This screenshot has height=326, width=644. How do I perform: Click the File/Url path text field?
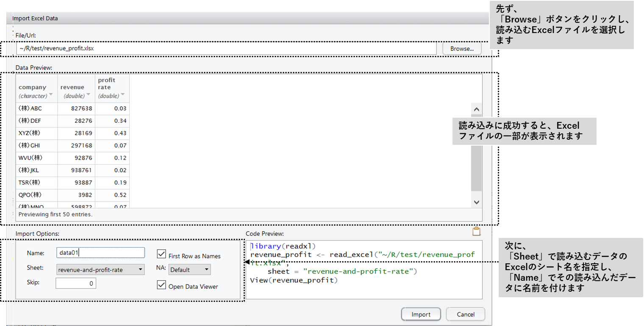click(226, 49)
